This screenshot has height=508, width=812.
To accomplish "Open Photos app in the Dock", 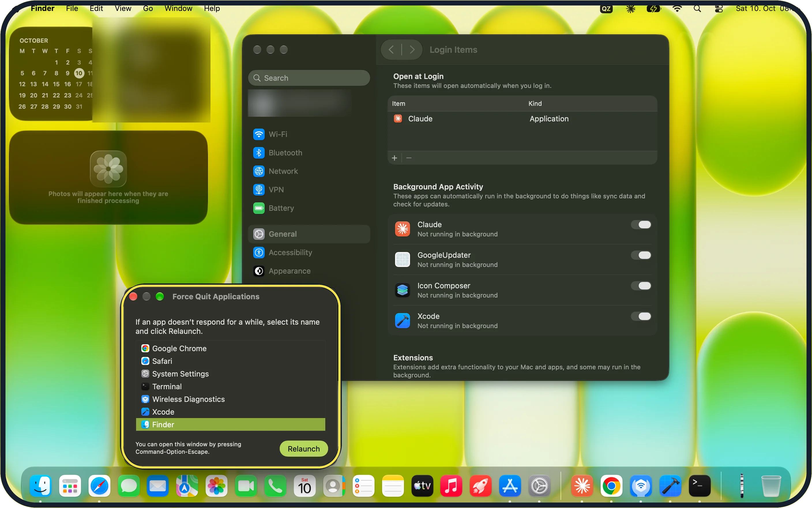I will [x=217, y=486].
